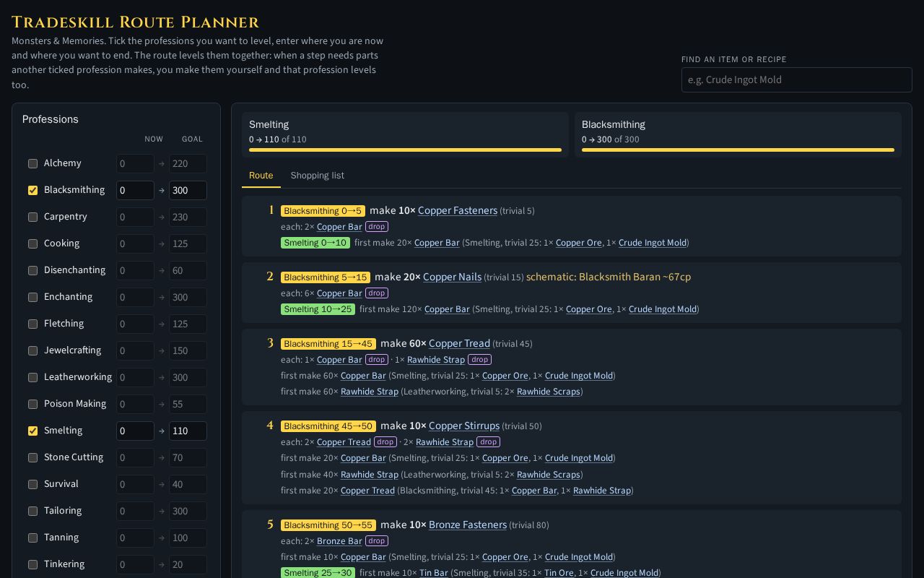Click the "Smelting 10→25" badge
Image resolution: width=924 pixels, height=578 pixels.
pyautogui.click(x=318, y=309)
